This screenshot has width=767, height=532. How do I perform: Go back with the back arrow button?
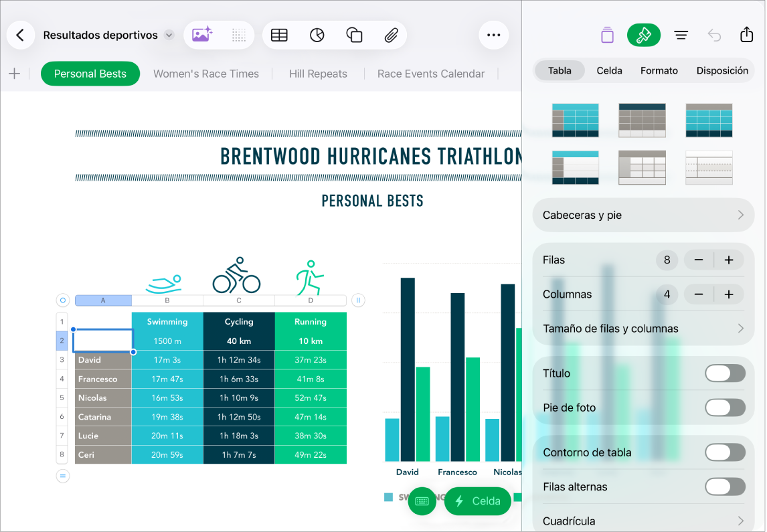21,35
